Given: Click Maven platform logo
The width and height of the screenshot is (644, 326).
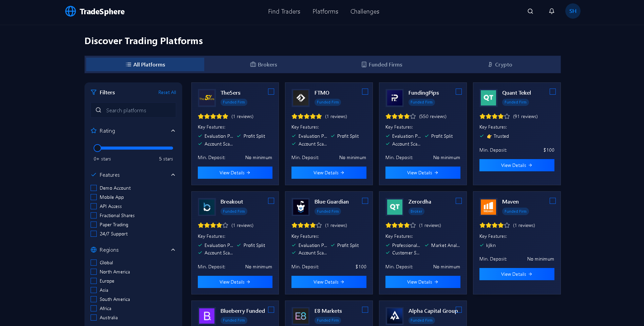Looking at the screenshot, I should point(488,207).
